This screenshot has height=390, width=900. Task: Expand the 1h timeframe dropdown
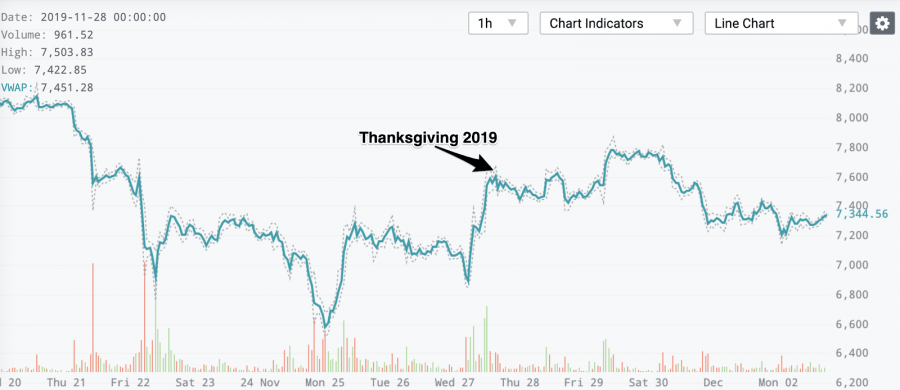point(498,24)
